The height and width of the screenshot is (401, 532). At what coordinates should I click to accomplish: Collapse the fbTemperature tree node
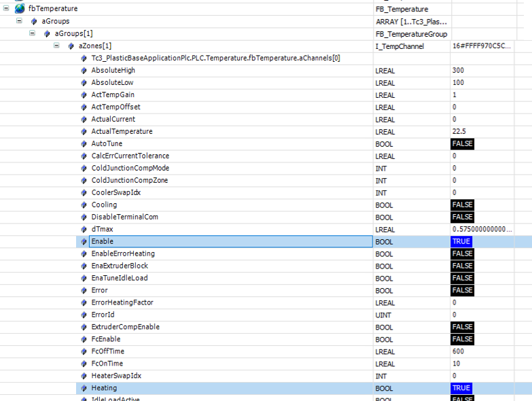point(6,8)
